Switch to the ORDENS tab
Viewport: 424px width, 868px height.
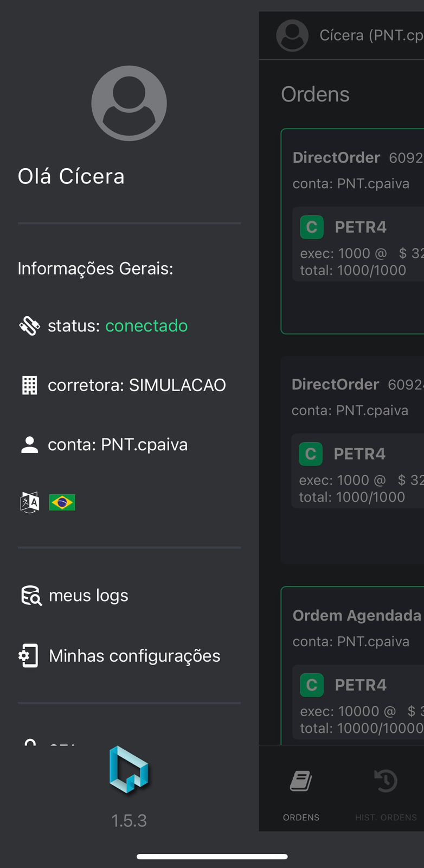click(x=301, y=792)
